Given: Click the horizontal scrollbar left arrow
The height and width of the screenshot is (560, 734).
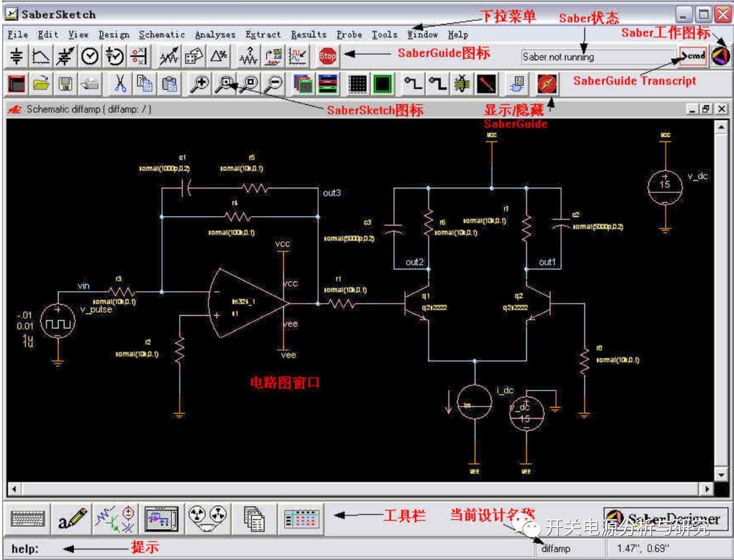Looking at the screenshot, I should [13, 489].
